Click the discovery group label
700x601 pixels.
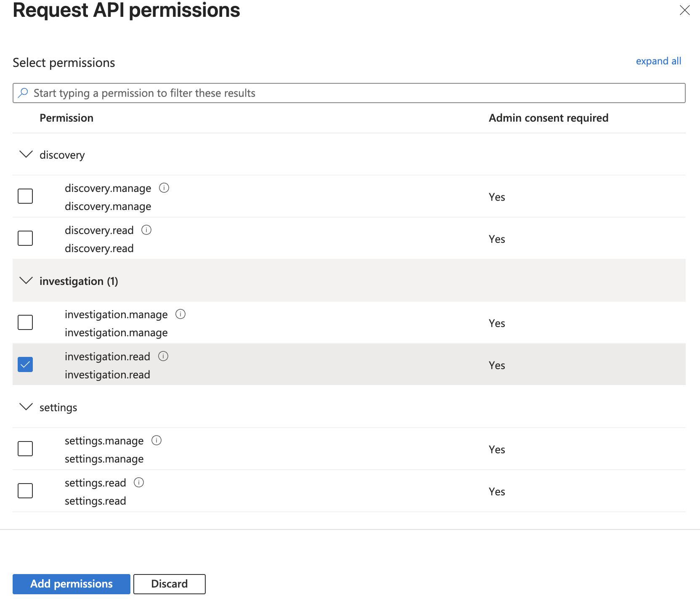click(x=62, y=155)
